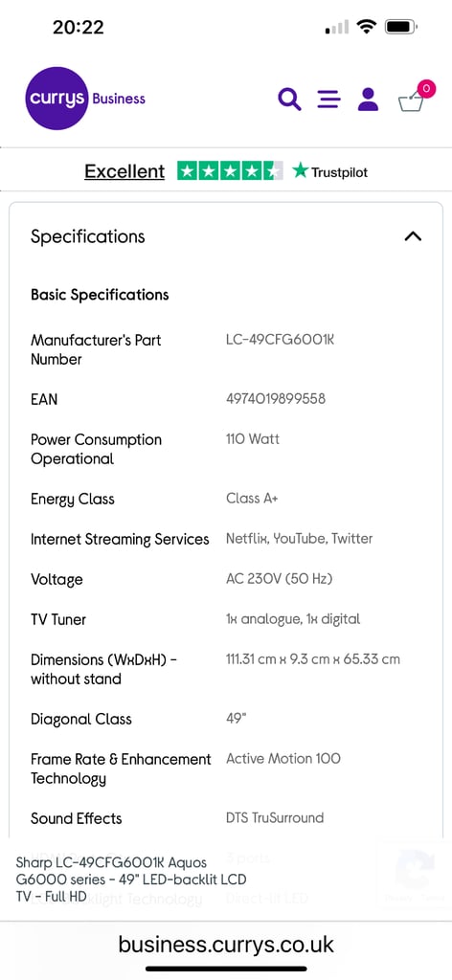This screenshot has height=980, width=452.
Task: Open the search magnifier icon
Action: pyautogui.click(x=289, y=100)
